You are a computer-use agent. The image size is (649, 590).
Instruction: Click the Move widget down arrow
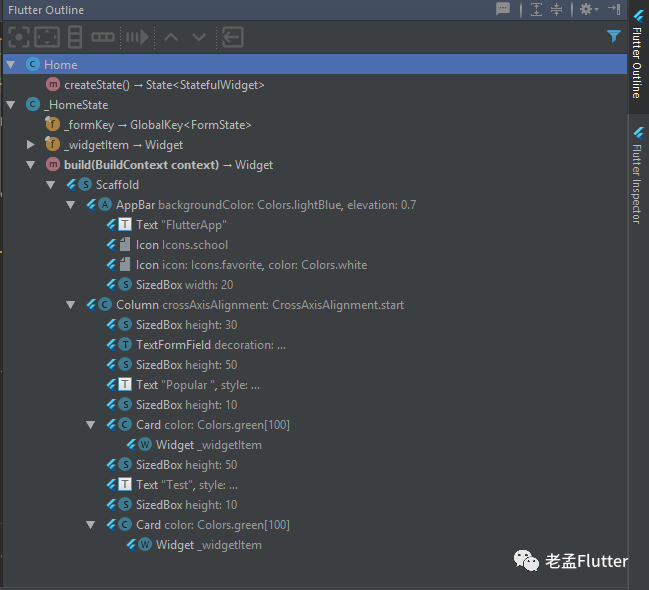pos(199,37)
